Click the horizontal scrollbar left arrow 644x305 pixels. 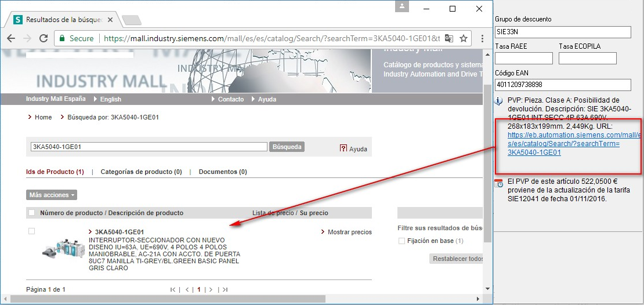[x=5, y=299]
